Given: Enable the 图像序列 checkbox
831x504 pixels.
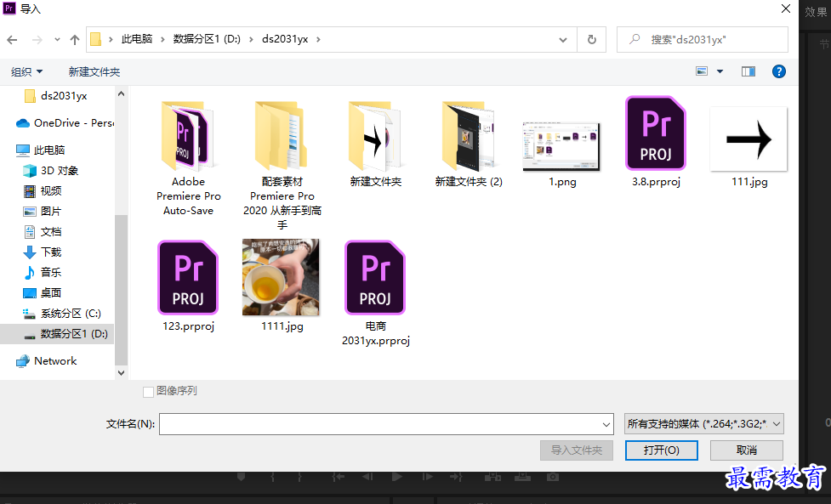Looking at the screenshot, I should click(148, 392).
